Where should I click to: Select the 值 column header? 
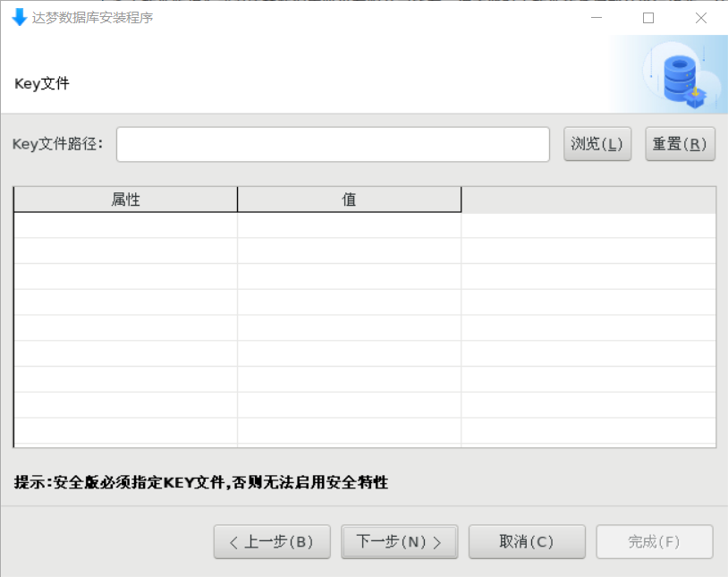349,199
